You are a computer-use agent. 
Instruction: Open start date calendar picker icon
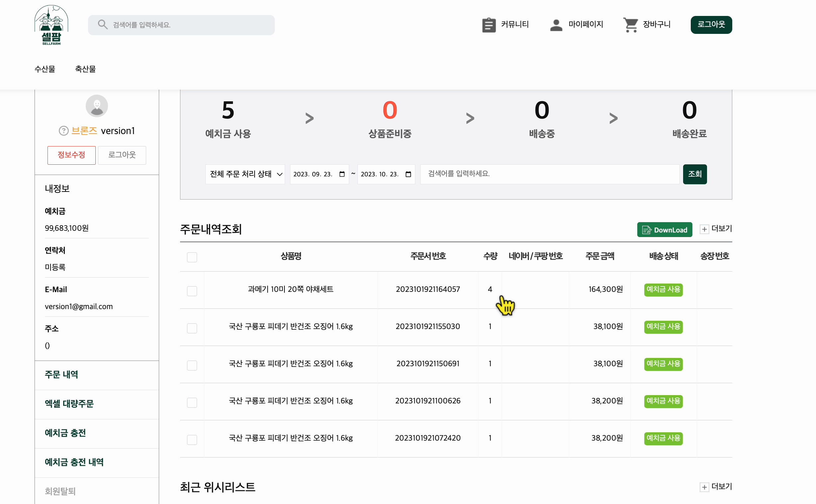342,174
